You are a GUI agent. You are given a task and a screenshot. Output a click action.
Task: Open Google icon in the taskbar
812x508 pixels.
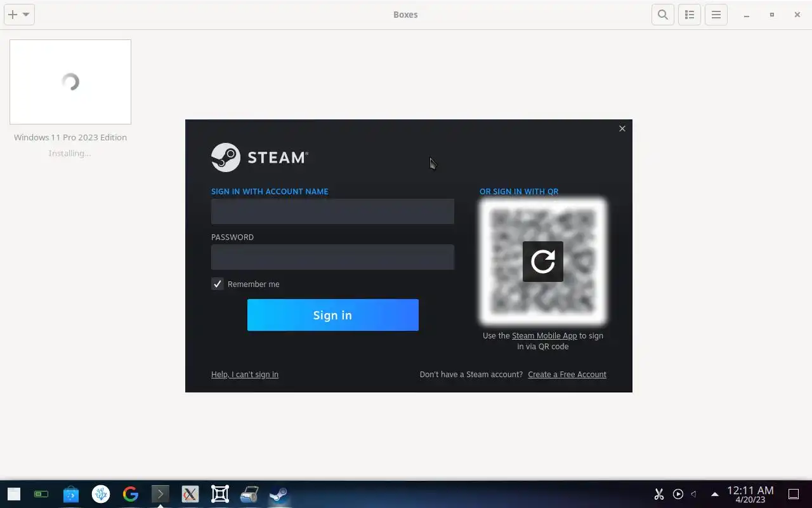131,494
